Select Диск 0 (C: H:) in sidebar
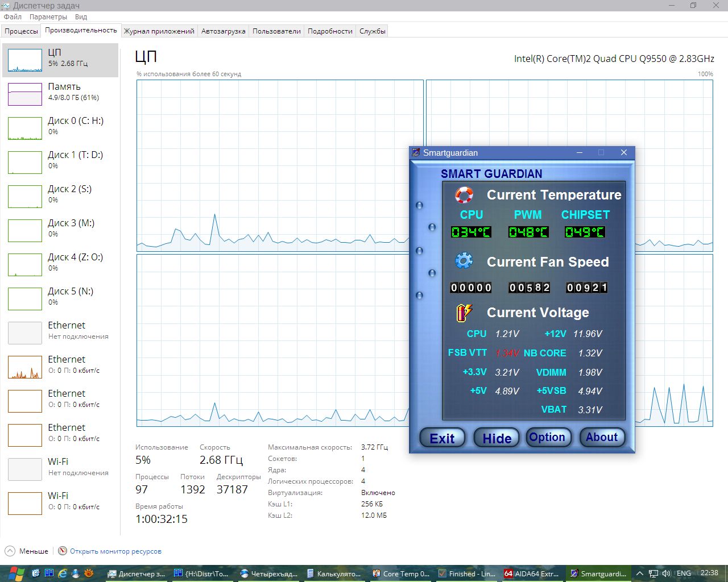This screenshot has width=728, height=582. (x=60, y=128)
